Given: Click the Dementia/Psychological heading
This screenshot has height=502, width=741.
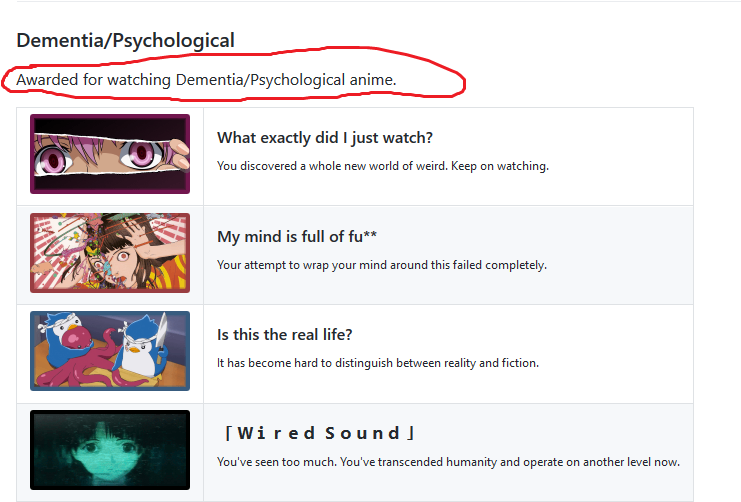Looking at the screenshot, I should click(125, 41).
